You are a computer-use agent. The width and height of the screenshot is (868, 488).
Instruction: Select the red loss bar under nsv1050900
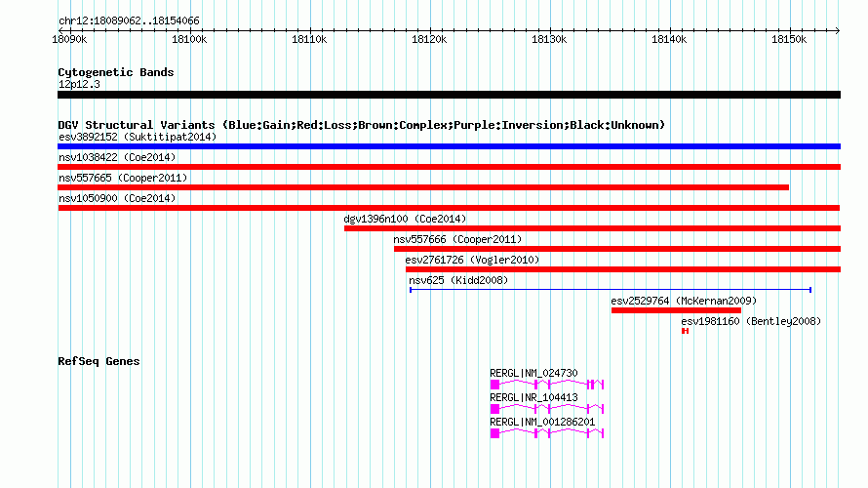click(x=449, y=208)
